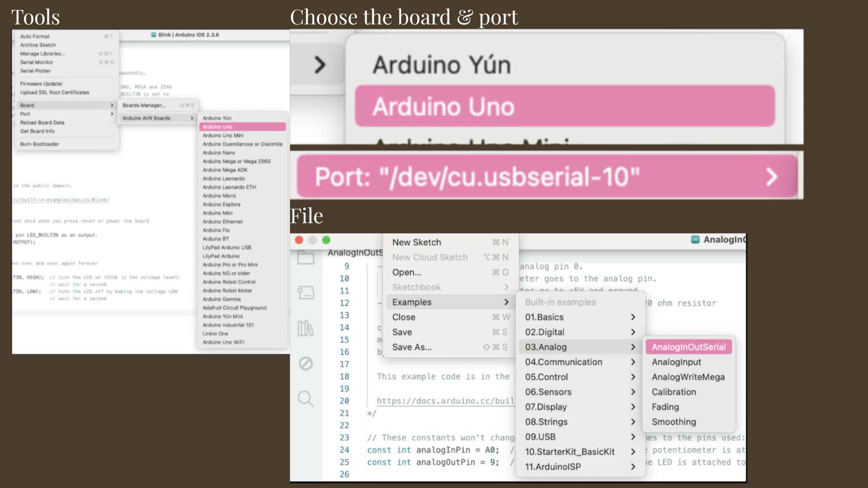This screenshot has height=488, width=868.
Task: Open the docs.arduino.cc hyperlink in code
Action: (x=445, y=401)
